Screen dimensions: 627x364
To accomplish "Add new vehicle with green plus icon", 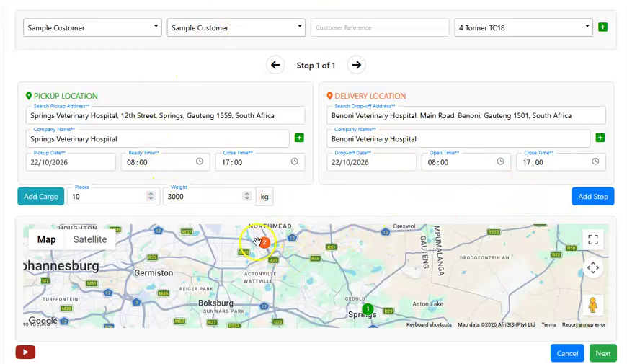I will click(x=602, y=27).
